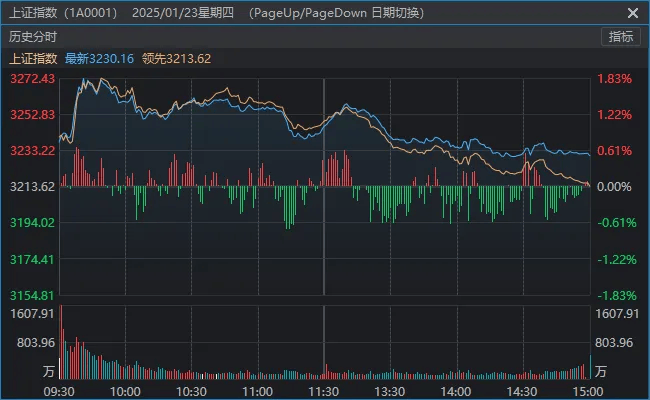Toggle the 领先3213.62 orange line legend
650x400 pixels.
tap(177, 59)
